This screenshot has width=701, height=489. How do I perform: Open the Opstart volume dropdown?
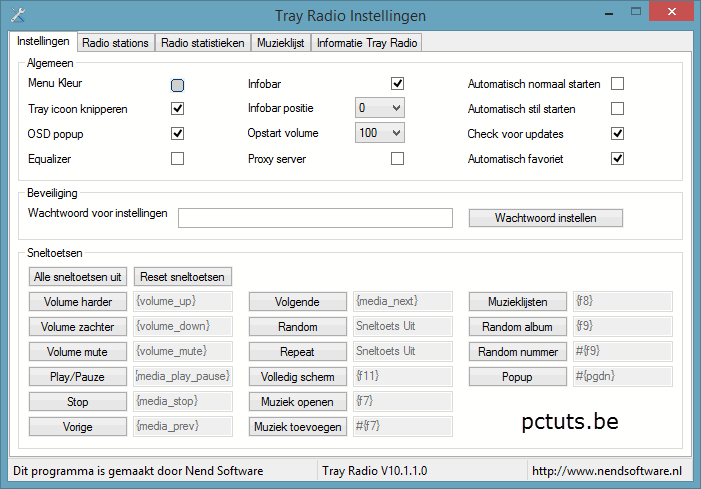click(x=380, y=133)
